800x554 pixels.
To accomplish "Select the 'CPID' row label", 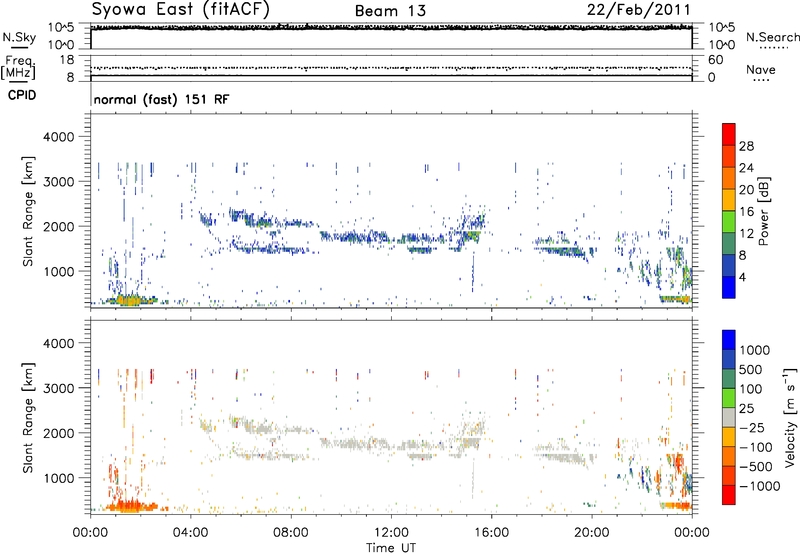I will (x=22, y=95).
